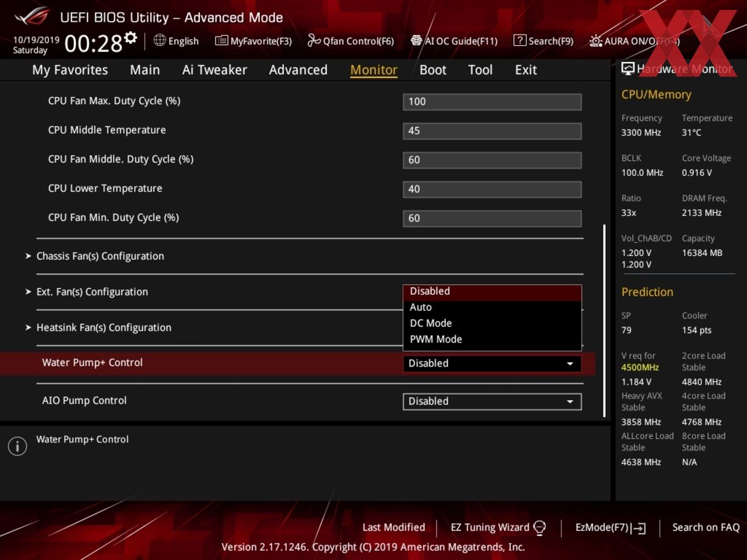This screenshot has height=560, width=747.
Task: Click the Water Pump+ Control label
Action: pos(92,362)
